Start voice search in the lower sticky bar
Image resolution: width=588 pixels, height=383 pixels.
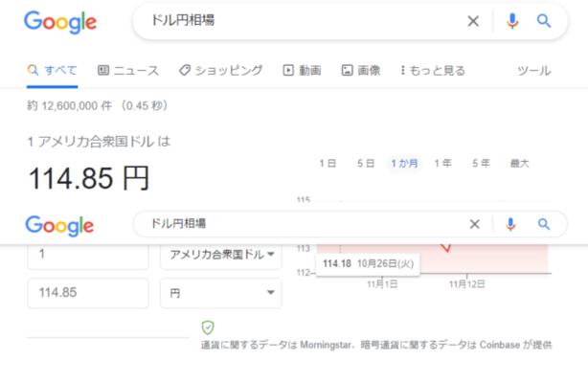click(510, 224)
